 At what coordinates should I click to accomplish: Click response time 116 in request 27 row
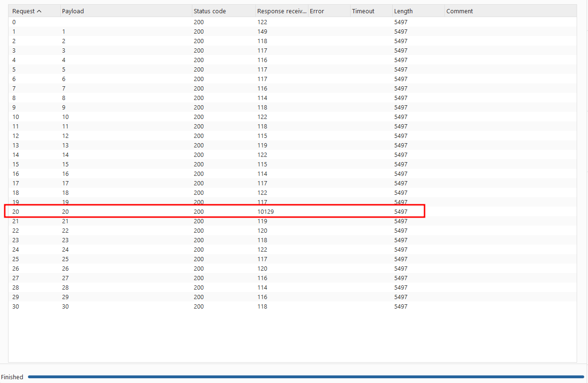coord(262,278)
